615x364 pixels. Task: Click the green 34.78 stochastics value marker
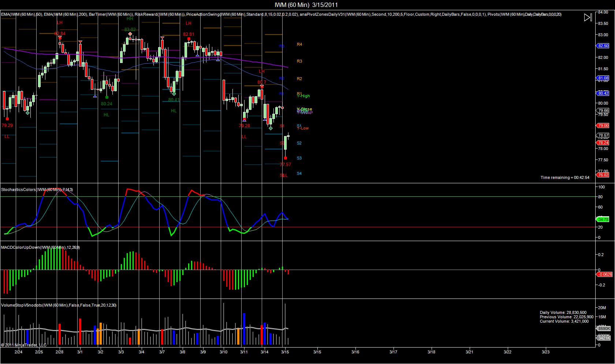tap(603, 219)
